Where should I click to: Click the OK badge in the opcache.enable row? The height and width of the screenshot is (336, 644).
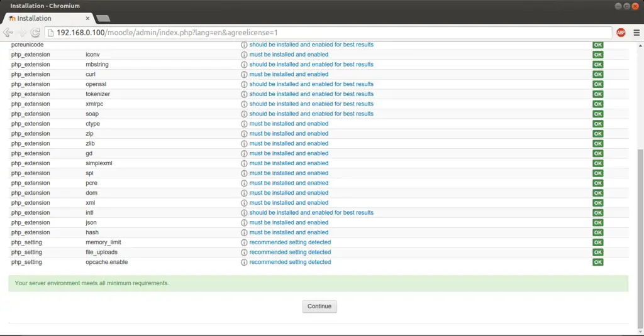click(x=598, y=262)
